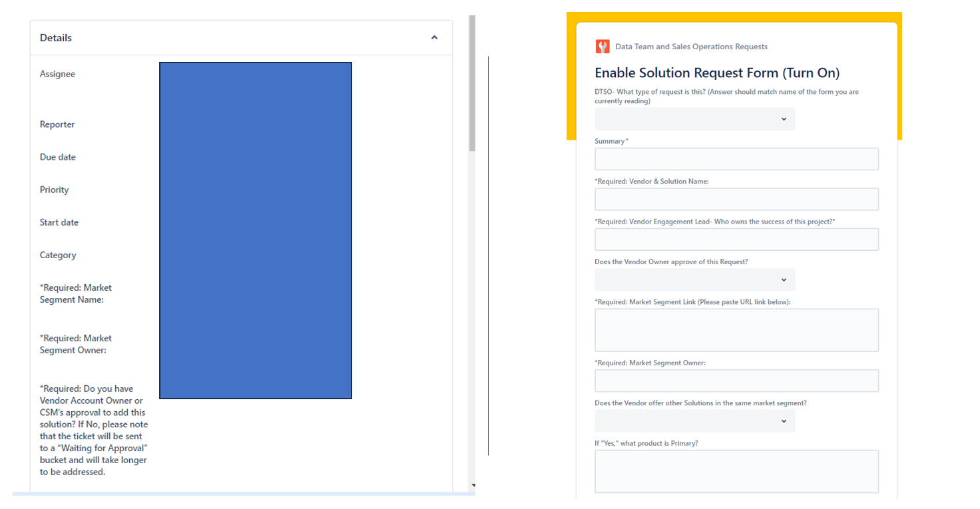Click the scrollbar down arrow in Details panel
This screenshot has width=980, height=509.
[473, 486]
